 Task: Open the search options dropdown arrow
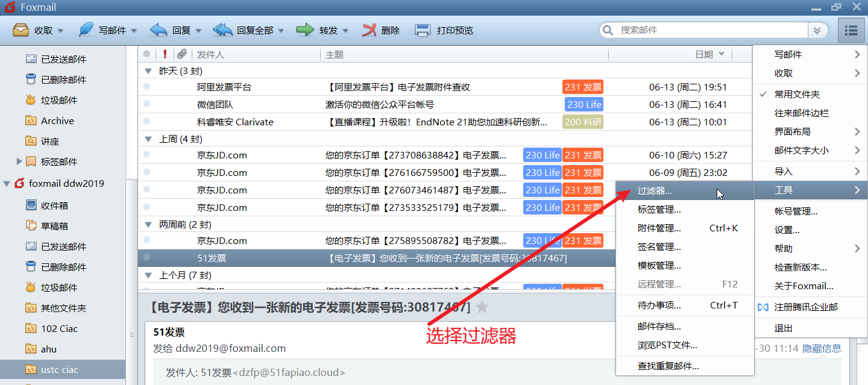coord(817,30)
